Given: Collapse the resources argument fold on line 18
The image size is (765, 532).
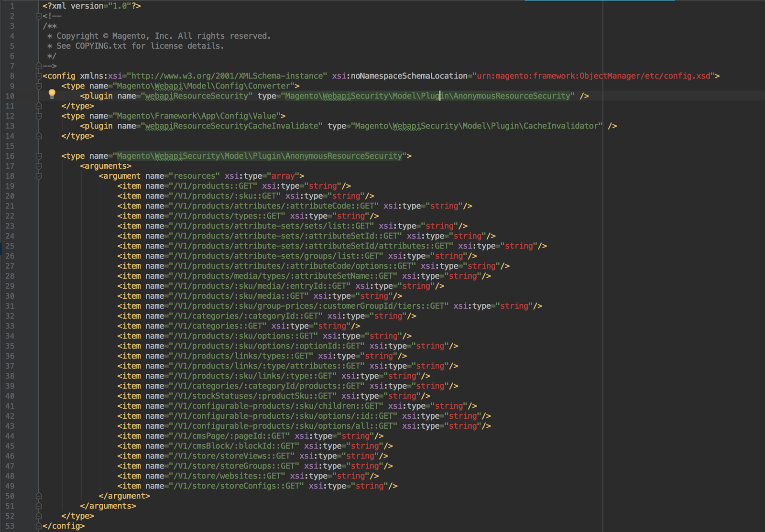Looking at the screenshot, I should (x=39, y=176).
